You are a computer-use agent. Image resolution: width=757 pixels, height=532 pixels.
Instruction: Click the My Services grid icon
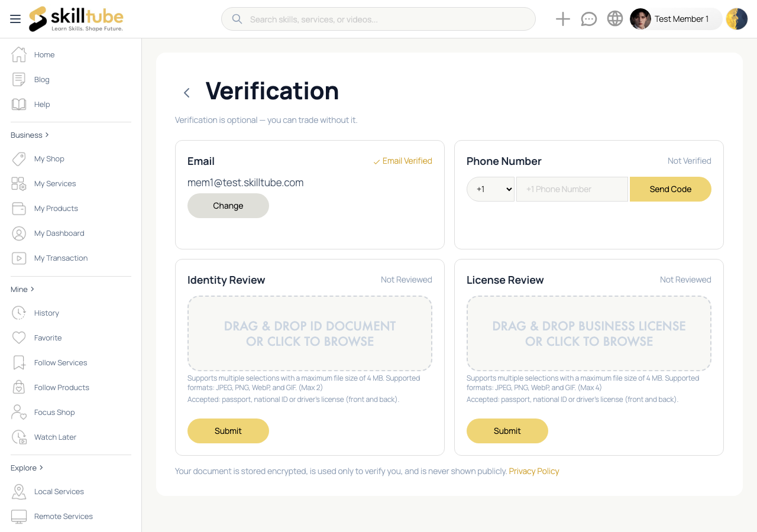[x=19, y=183]
